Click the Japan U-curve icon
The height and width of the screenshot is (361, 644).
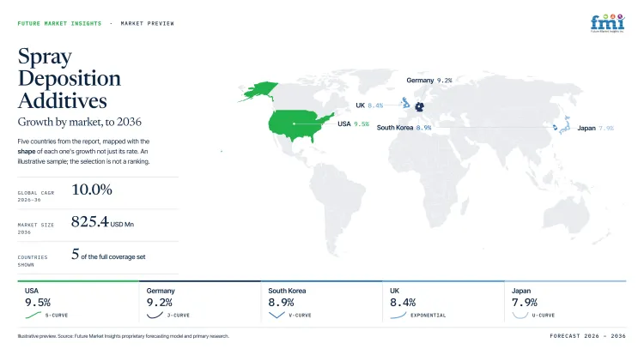520,315
